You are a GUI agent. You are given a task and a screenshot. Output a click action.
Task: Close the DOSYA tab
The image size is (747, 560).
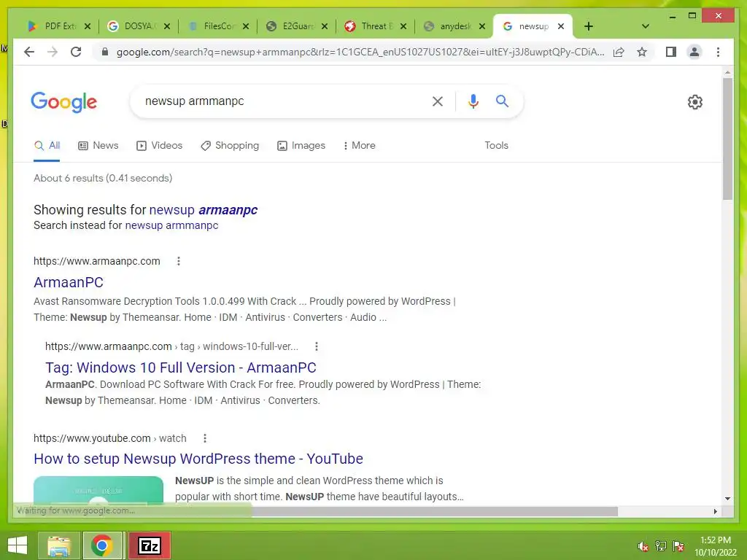pos(167,26)
